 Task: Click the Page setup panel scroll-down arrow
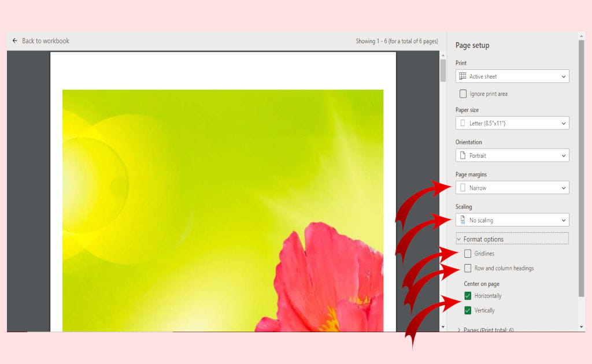coord(582,327)
